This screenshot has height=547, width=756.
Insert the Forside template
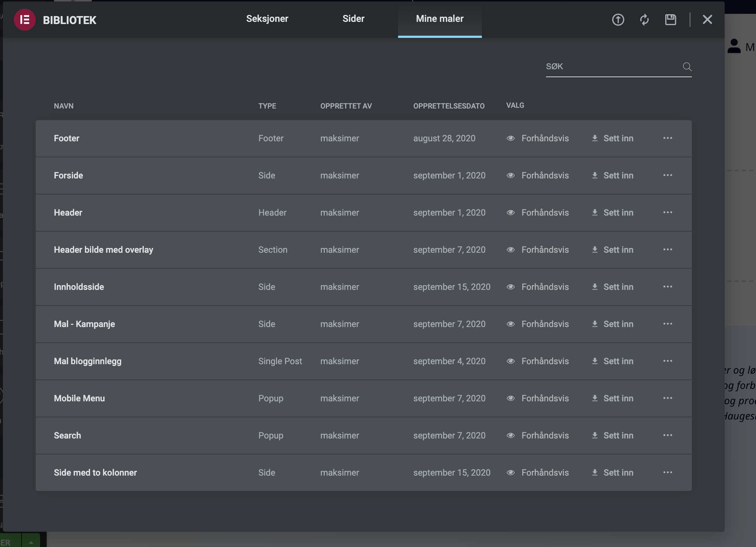(x=612, y=176)
